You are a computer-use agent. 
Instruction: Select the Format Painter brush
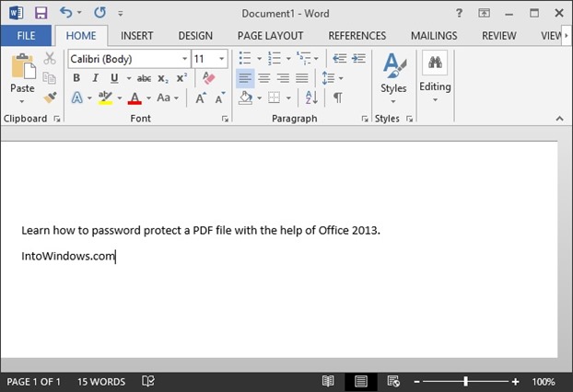(x=50, y=98)
